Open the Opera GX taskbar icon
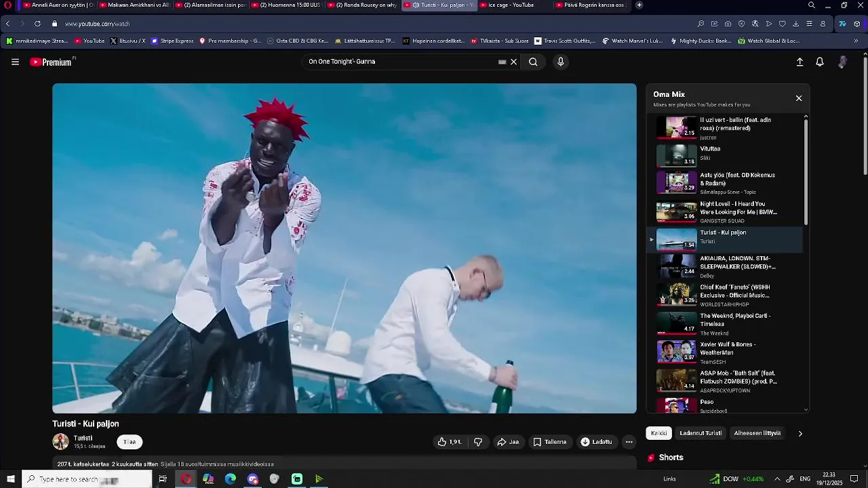The width and height of the screenshot is (868, 488). click(x=186, y=479)
